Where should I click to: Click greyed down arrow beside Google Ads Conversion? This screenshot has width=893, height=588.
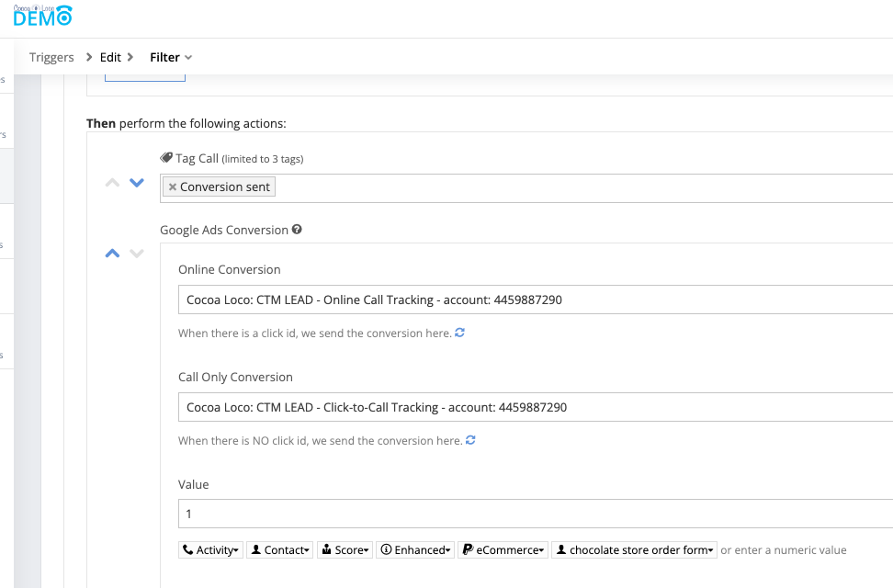[137, 254]
